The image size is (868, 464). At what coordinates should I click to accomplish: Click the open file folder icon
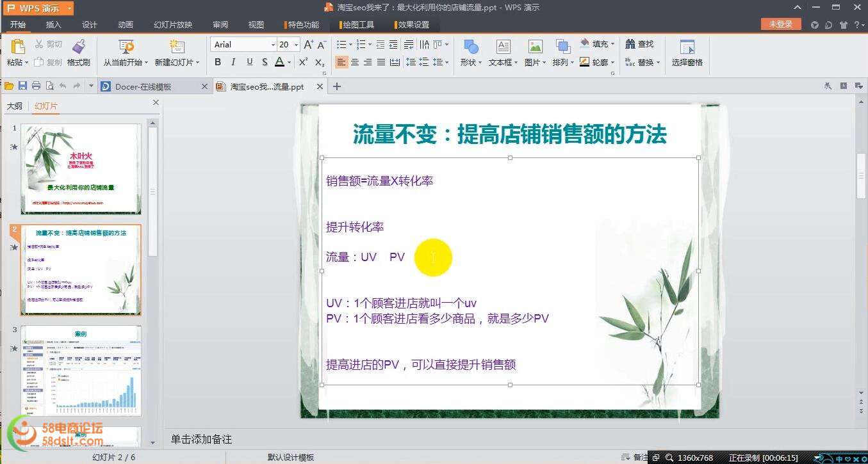pyautogui.click(x=9, y=86)
